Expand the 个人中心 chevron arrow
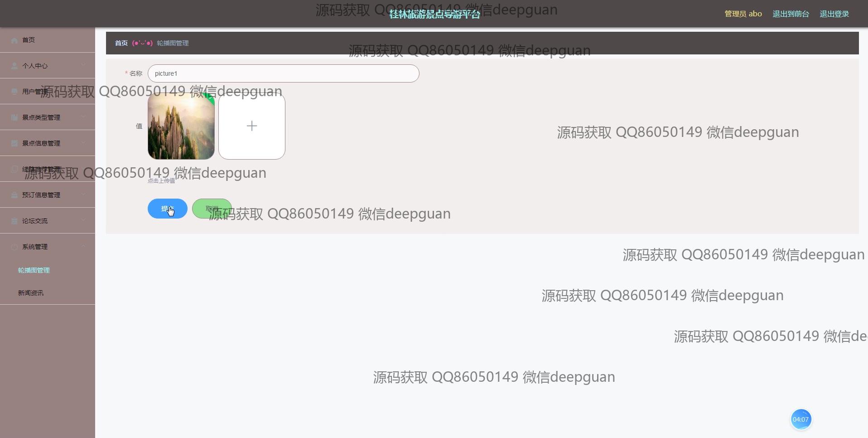Image resolution: width=868 pixels, height=438 pixels. tap(83, 65)
